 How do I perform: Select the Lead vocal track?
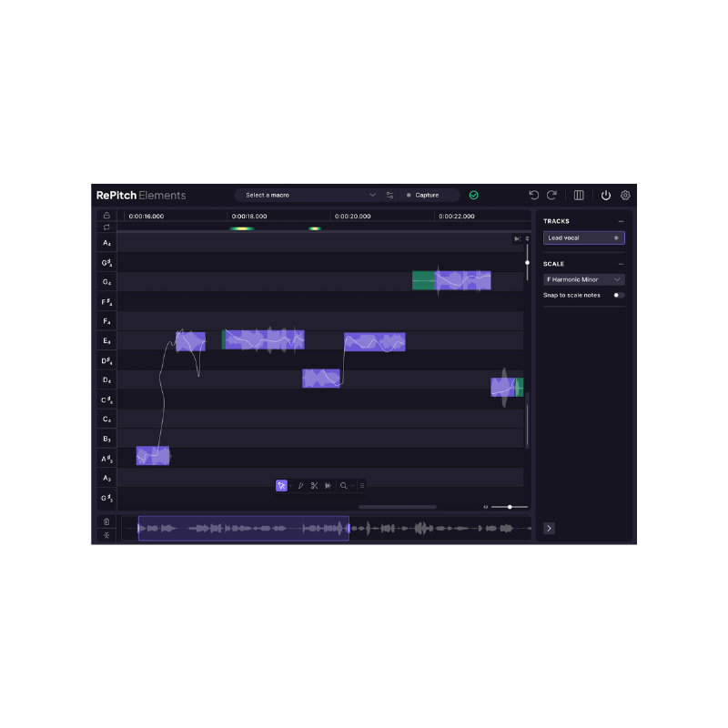click(x=581, y=238)
